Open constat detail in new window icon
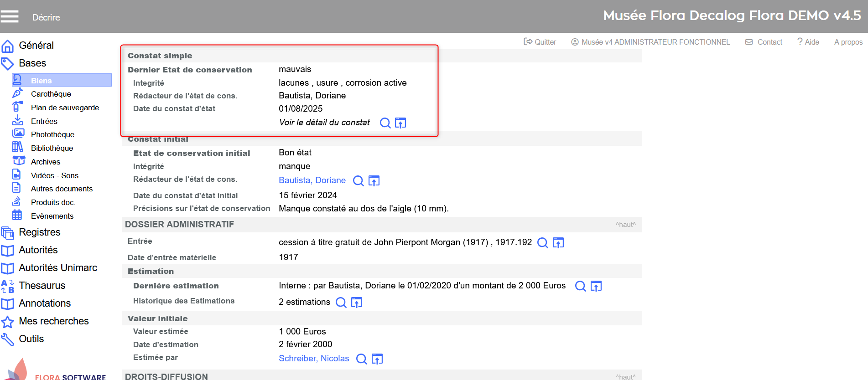The height and width of the screenshot is (380, 868). 400,123
